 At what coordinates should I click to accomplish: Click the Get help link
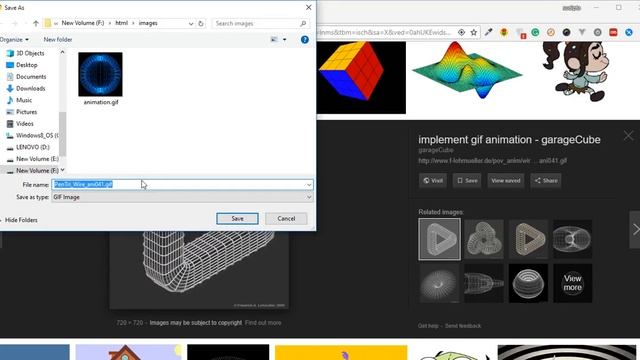coord(428,326)
